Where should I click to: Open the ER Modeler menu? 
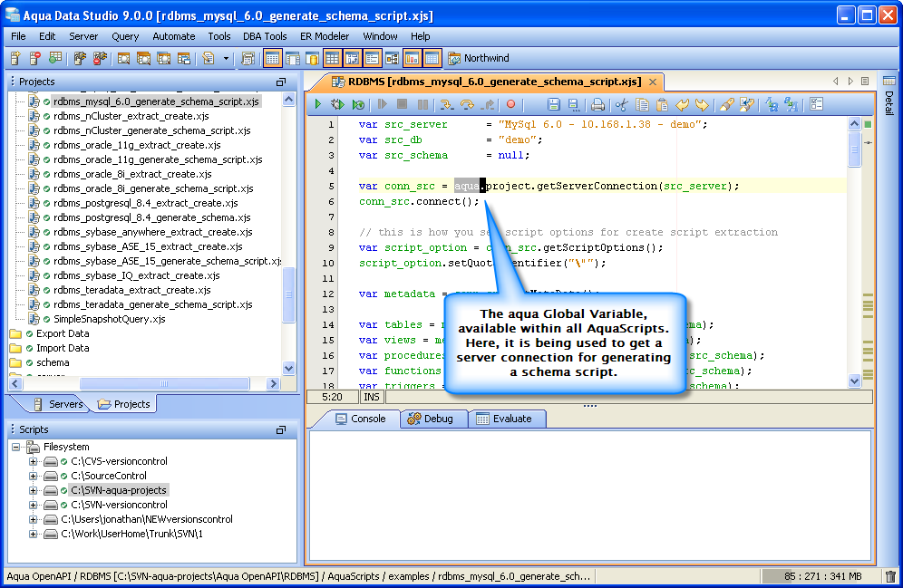coord(325,36)
